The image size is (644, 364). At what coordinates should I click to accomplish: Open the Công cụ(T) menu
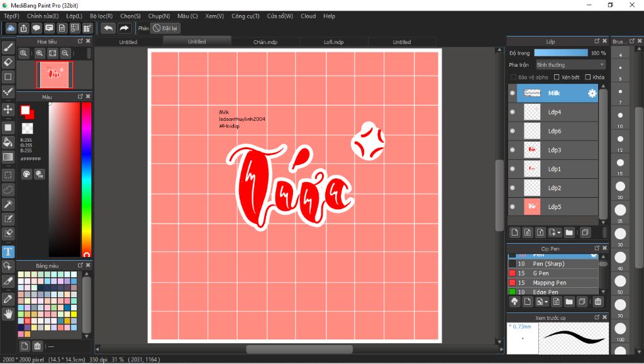click(x=245, y=16)
